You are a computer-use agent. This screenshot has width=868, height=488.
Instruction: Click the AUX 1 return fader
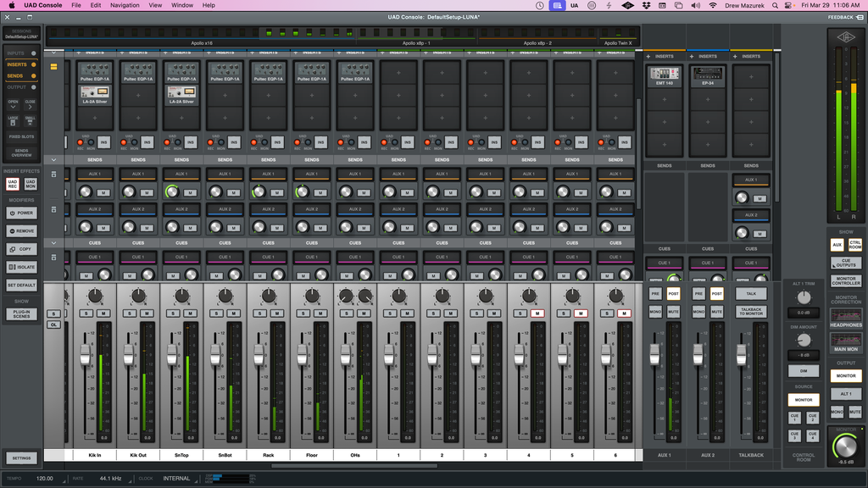[654, 354]
